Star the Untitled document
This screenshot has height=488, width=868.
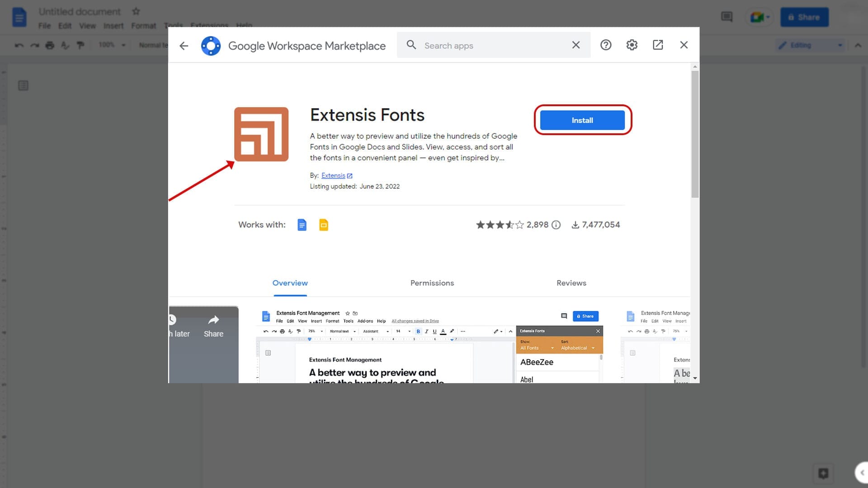pos(136,11)
